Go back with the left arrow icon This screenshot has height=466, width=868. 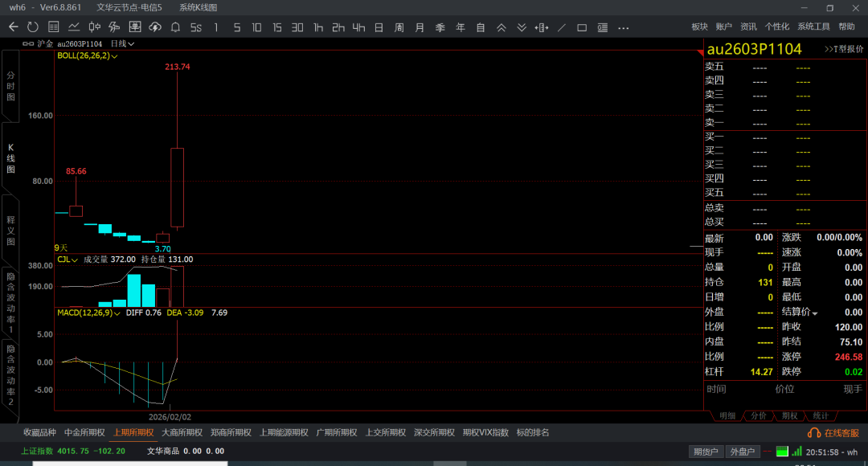coord(14,27)
